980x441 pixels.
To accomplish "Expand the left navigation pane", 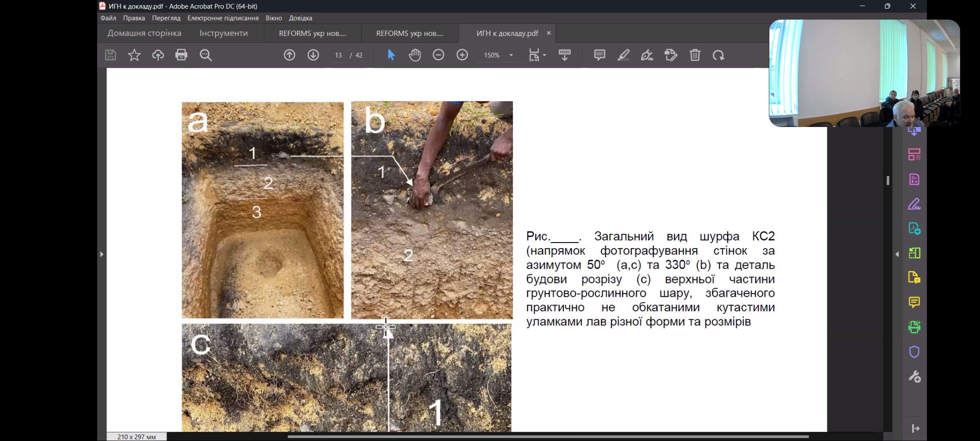I will click(x=102, y=254).
